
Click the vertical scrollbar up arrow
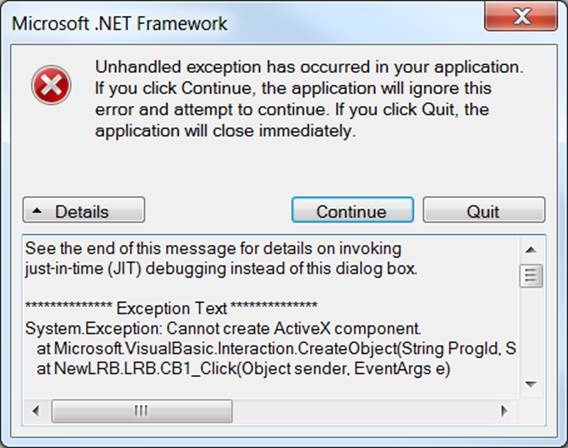coord(531,250)
